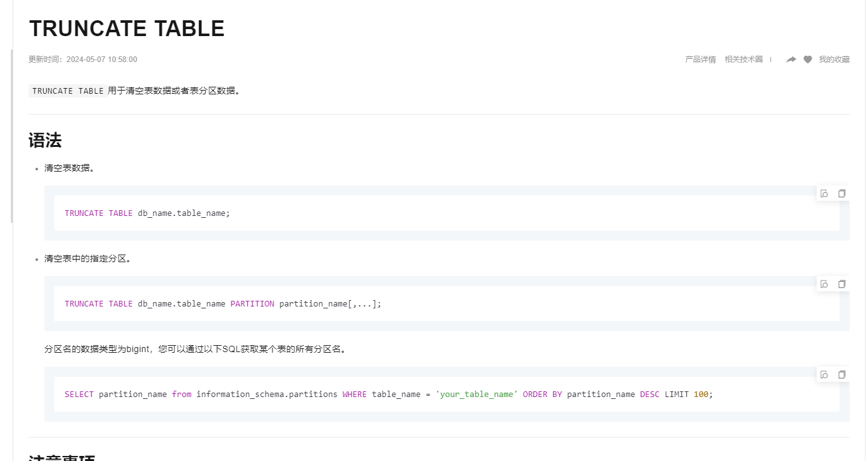Click the text 用于清空表数据或者表分区数据。
The height and width of the screenshot is (461, 868).
tap(175, 91)
